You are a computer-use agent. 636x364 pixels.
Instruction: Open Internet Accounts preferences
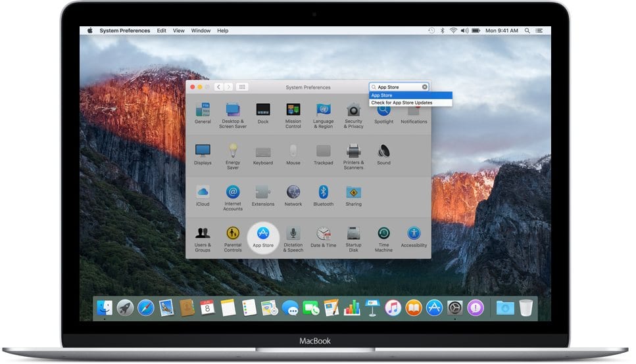233,198
